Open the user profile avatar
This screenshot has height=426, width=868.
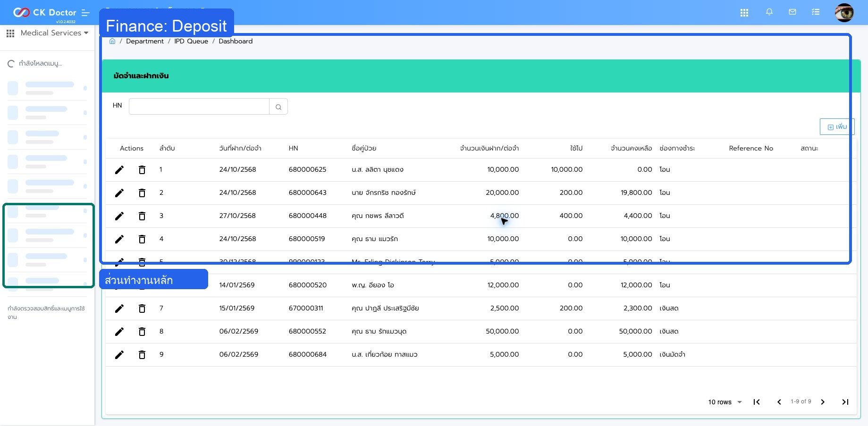pyautogui.click(x=844, y=12)
